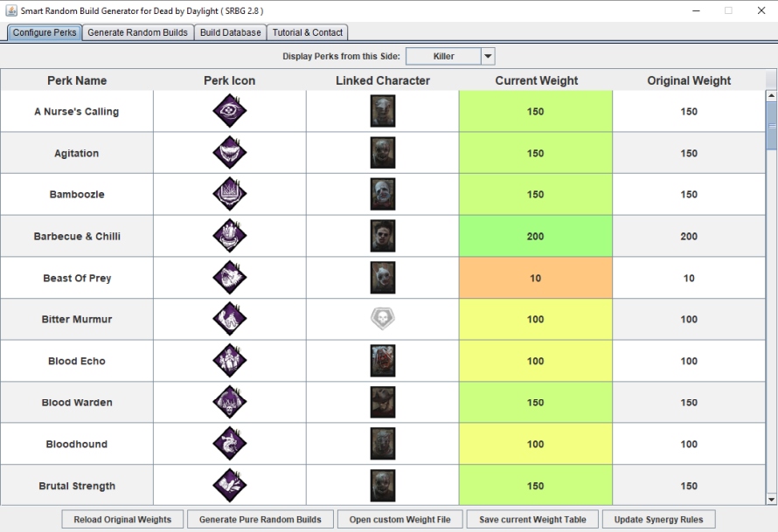The image size is (778, 532).
Task: Select current weight cell for Bitter Murmur
Action: tap(536, 320)
